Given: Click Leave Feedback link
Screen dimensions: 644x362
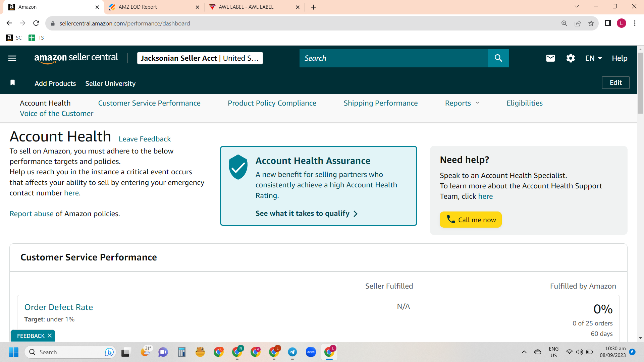Looking at the screenshot, I should (145, 139).
